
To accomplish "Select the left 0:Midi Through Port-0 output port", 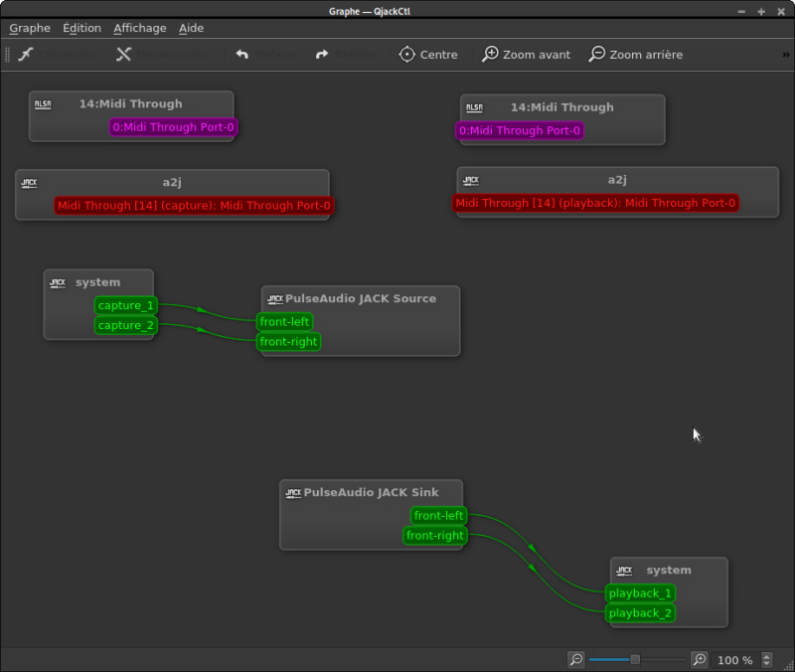I will [173, 127].
